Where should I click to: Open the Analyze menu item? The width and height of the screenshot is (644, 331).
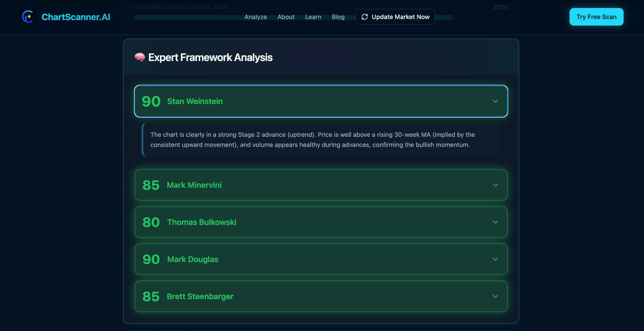[x=256, y=17]
